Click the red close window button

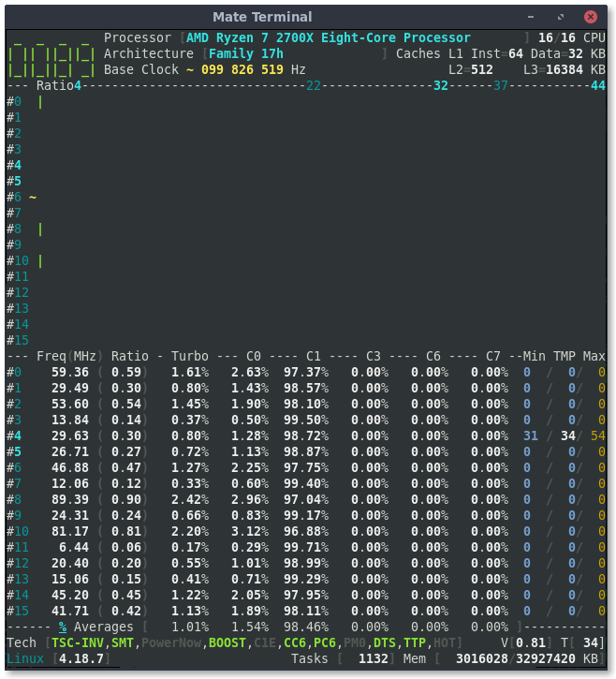591,17
